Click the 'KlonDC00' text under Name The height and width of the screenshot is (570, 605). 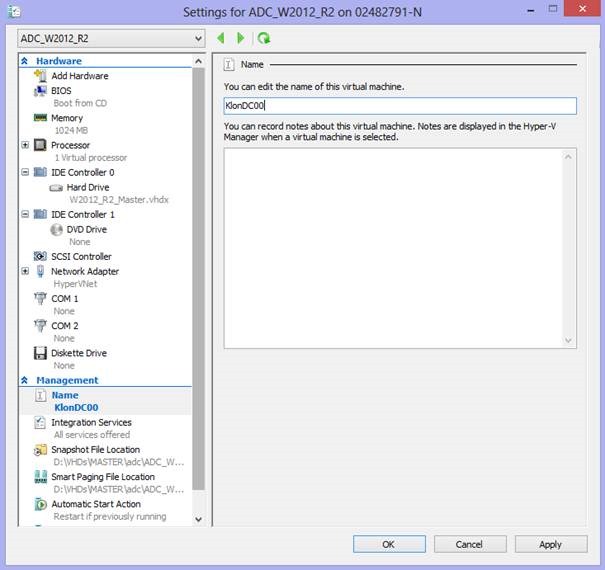click(76, 408)
